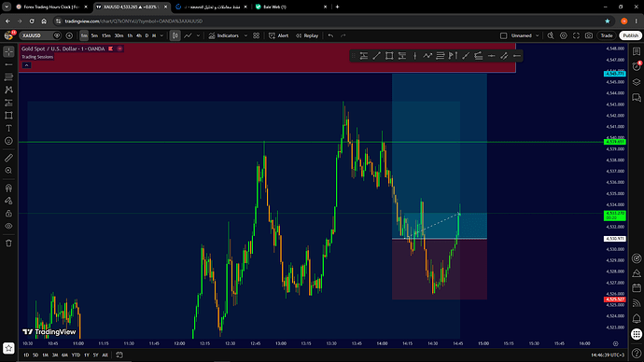Image resolution: width=644 pixels, height=362 pixels.
Task: Start bar Replay mode
Action: [307, 35]
